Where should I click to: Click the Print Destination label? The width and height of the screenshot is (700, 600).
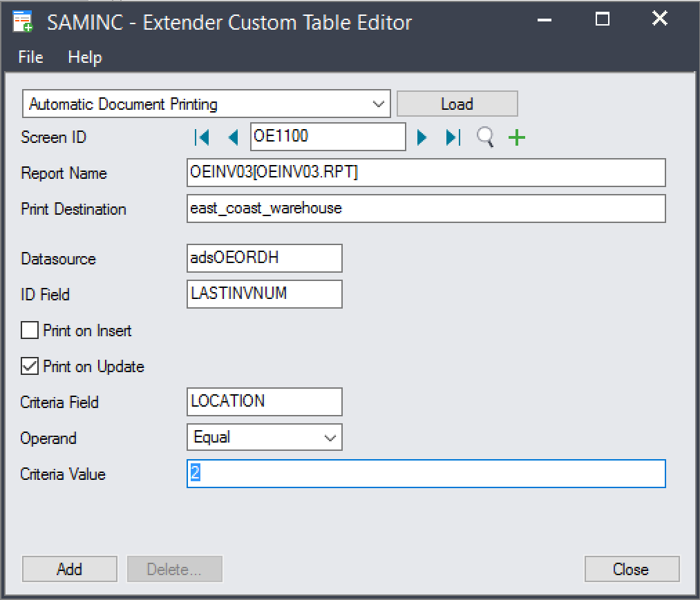click(x=74, y=209)
